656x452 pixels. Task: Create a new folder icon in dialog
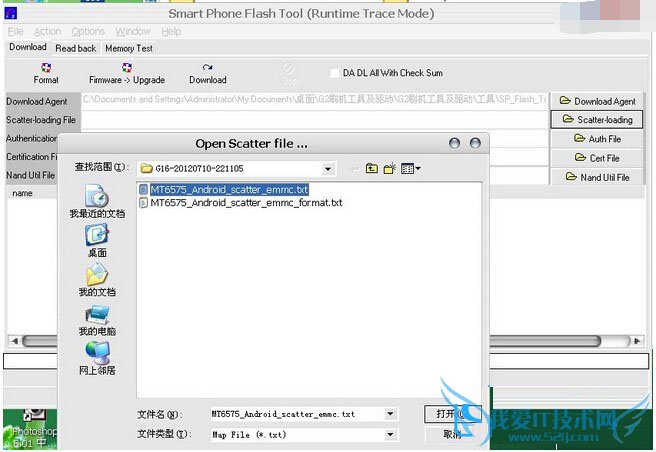(390, 168)
